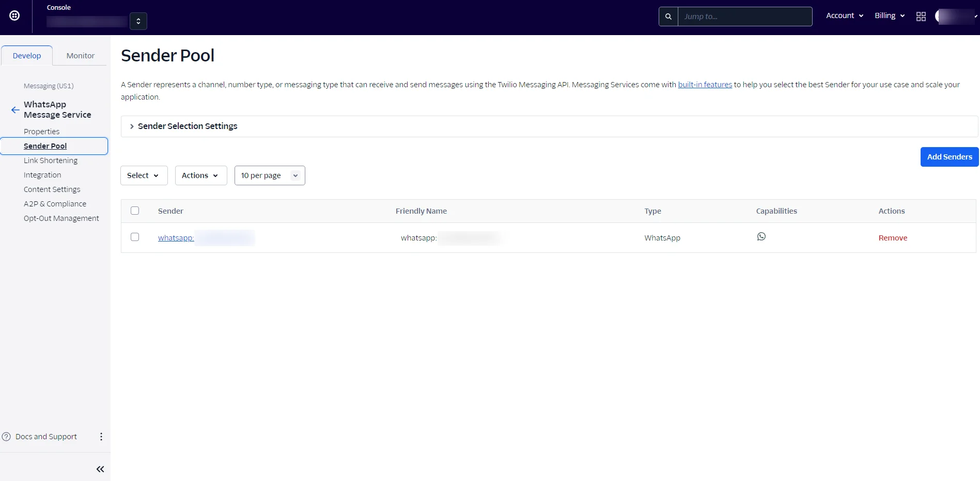Click the search magnifier icon

tap(668, 17)
